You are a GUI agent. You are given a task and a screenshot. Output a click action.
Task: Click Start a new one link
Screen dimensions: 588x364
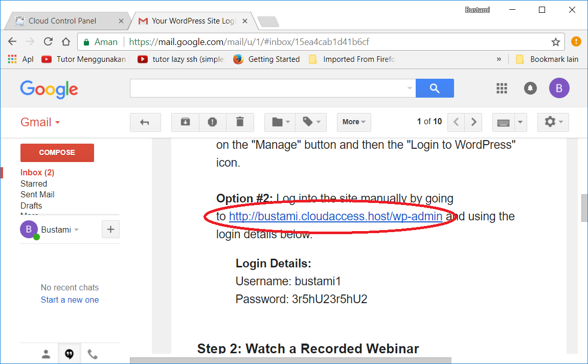click(70, 300)
